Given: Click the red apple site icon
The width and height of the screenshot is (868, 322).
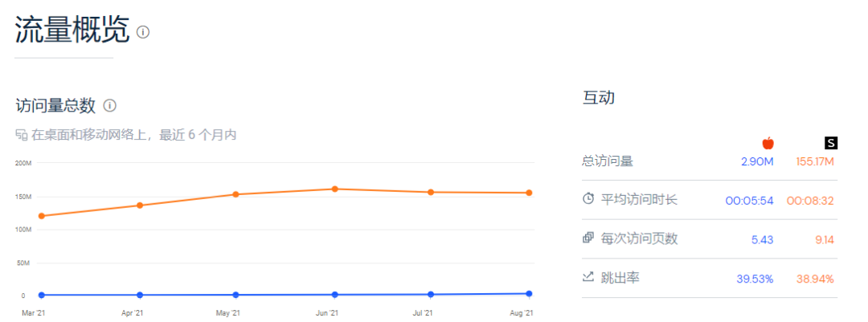Looking at the screenshot, I should click(x=768, y=143).
